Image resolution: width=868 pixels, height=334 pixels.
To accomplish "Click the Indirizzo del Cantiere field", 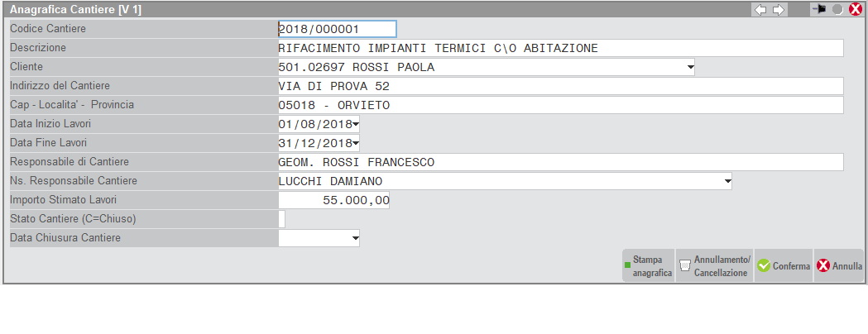I will pos(560,86).
